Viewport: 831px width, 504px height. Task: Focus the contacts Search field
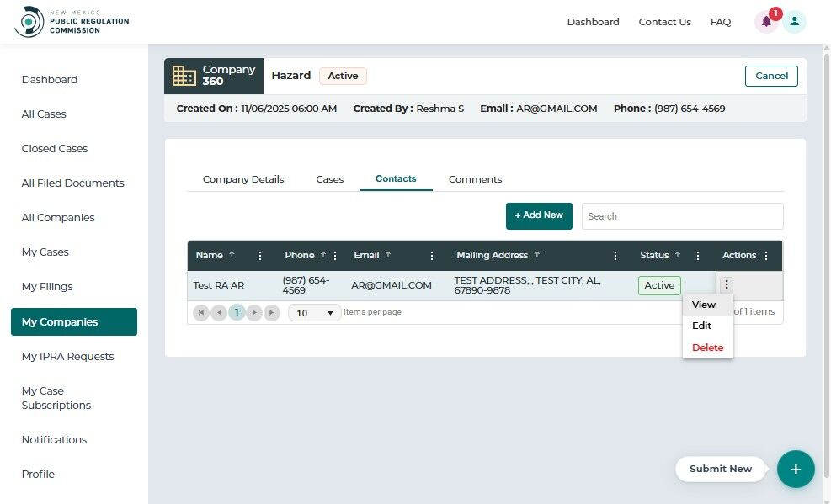click(682, 216)
